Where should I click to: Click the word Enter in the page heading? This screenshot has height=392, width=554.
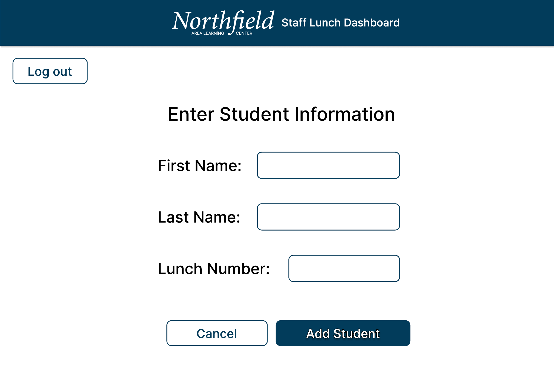[x=191, y=114]
